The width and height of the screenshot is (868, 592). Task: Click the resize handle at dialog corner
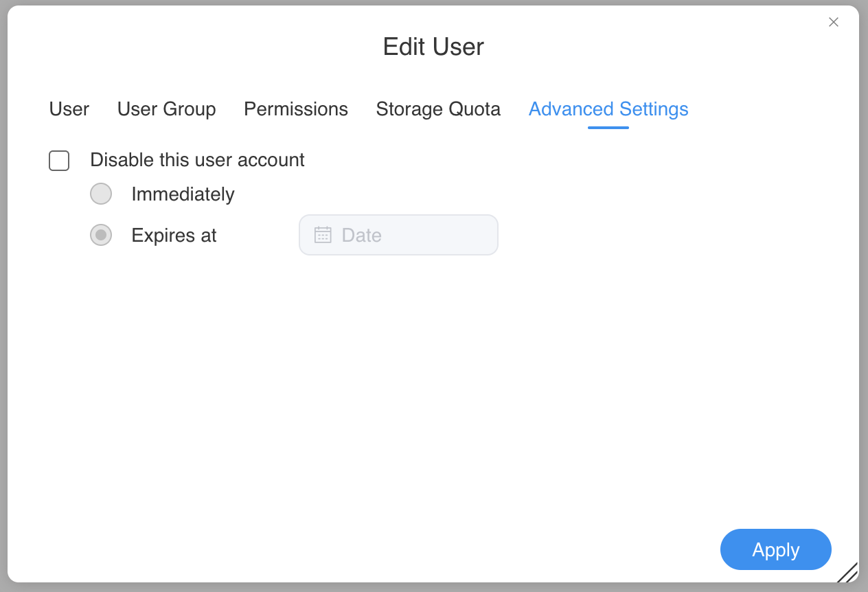(848, 573)
